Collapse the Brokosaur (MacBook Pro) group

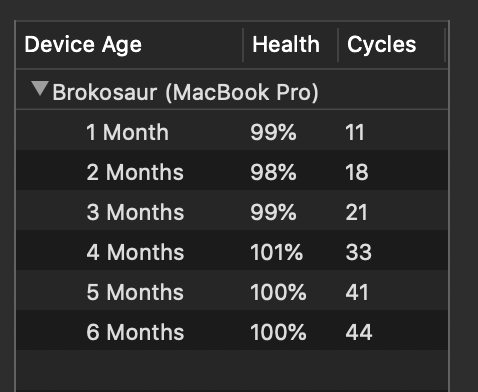[40, 88]
